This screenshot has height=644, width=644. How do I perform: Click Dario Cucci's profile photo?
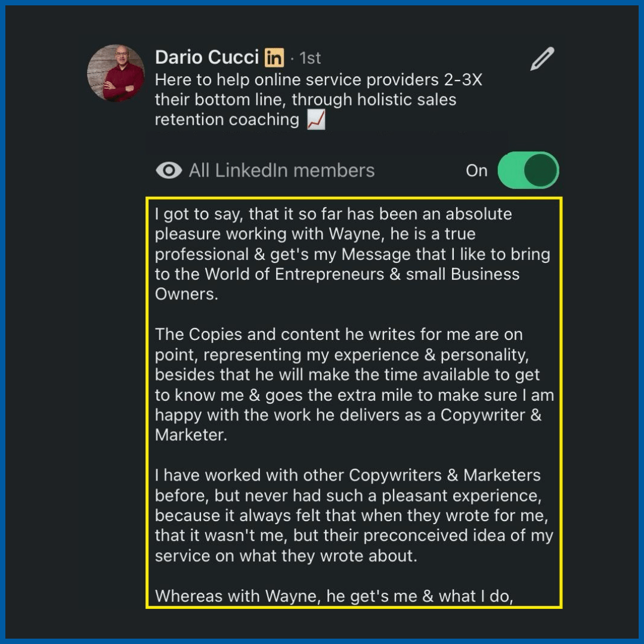116,73
